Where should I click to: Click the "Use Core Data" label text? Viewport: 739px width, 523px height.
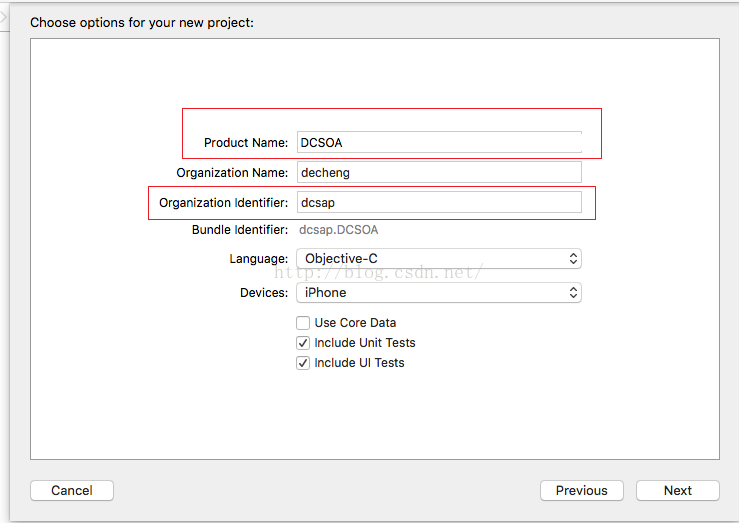pyautogui.click(x=355, y=323)
